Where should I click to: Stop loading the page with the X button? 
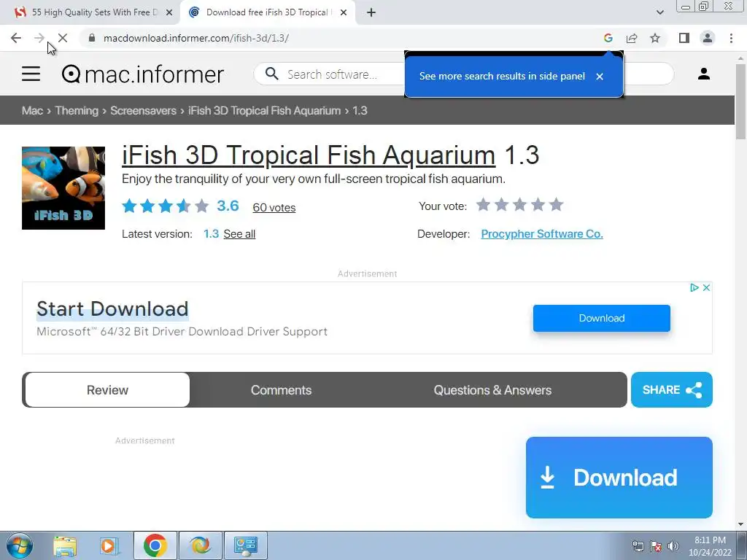point(63,38)
